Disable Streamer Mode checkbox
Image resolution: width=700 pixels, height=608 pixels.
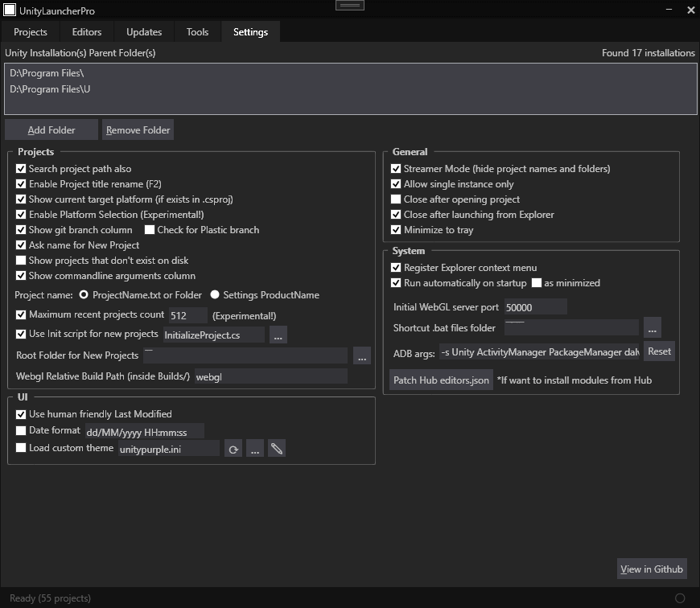[396, 169]
